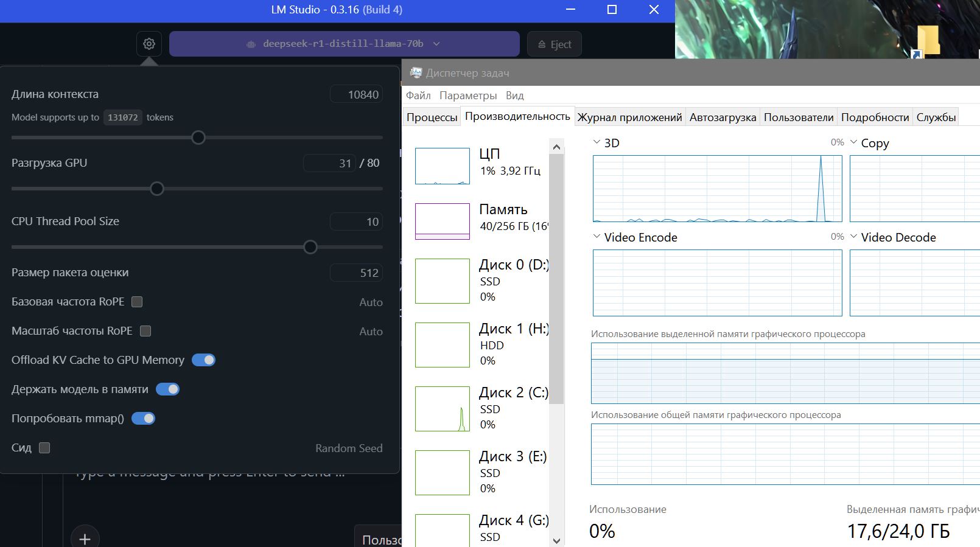Click the Длина контекста value field
The image size is (980, 547).
tap(357, 94)
